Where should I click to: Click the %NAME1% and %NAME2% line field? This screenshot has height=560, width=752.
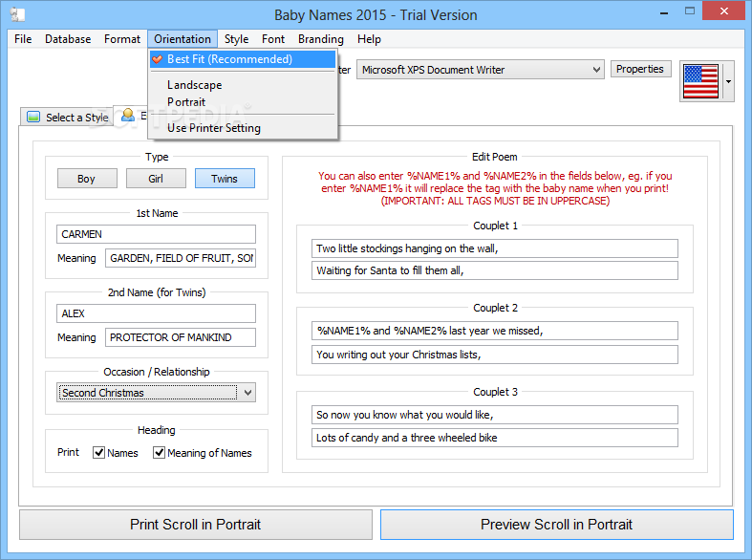(x=494, y=331)
